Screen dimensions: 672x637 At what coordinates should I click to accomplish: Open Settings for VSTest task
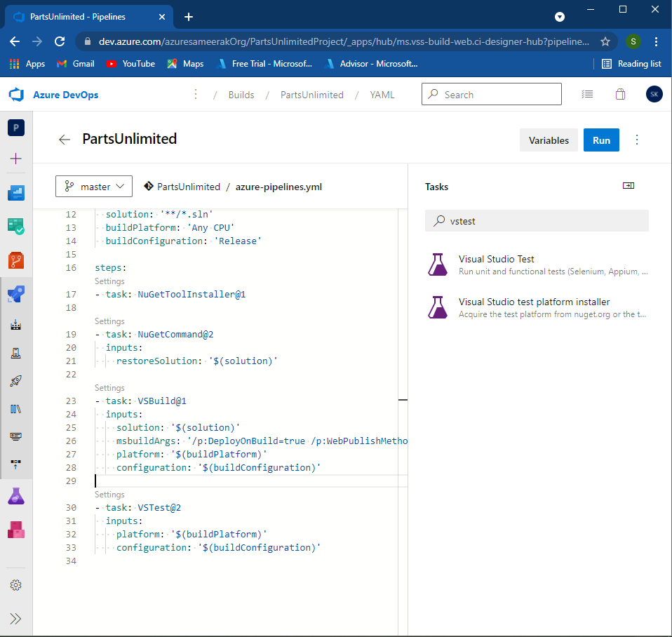pos(109,495)
